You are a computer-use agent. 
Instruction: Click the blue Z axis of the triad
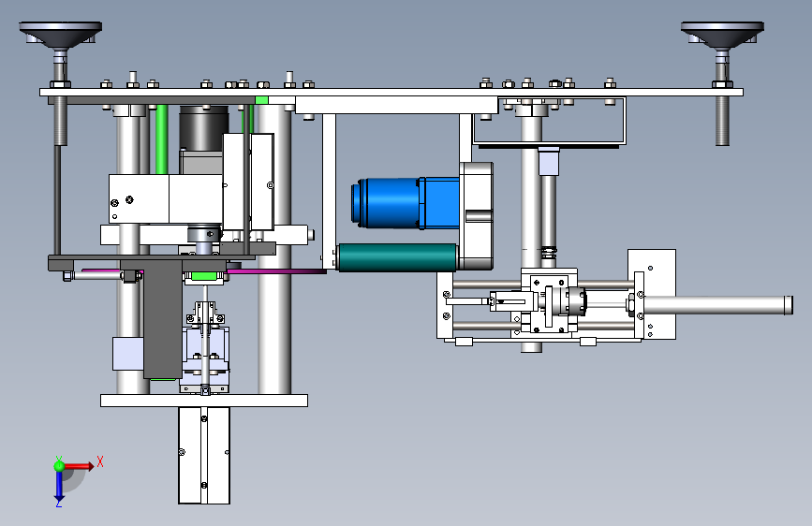(59, 486)
